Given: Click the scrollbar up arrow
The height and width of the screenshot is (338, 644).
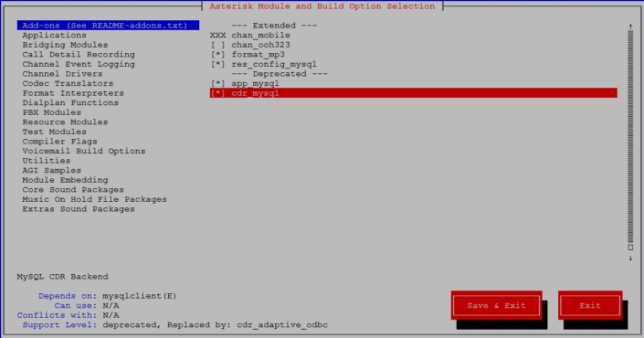Looking at the screenshot, I should pos(630,26).
